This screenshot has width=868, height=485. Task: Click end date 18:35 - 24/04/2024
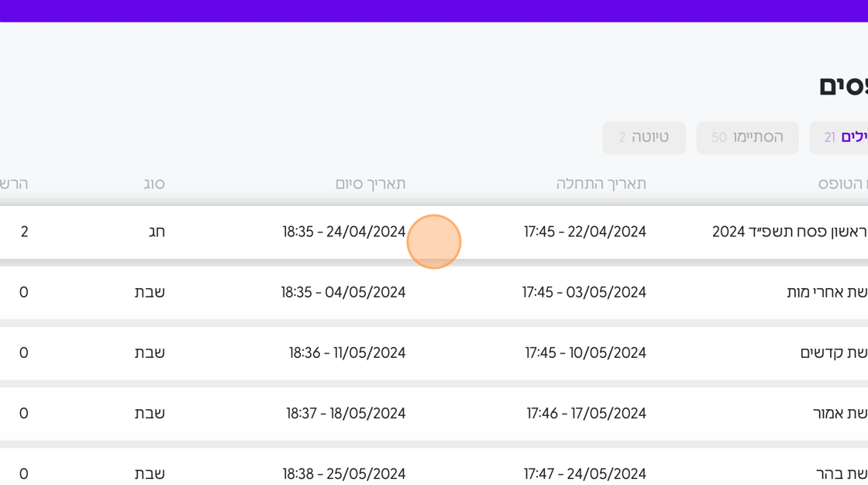click(x=343, y=232)
